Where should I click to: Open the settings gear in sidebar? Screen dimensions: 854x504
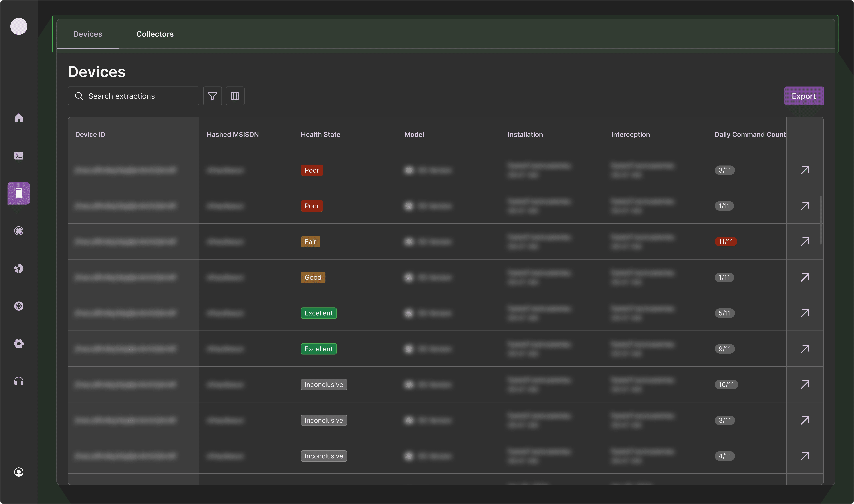pos(19,344)
